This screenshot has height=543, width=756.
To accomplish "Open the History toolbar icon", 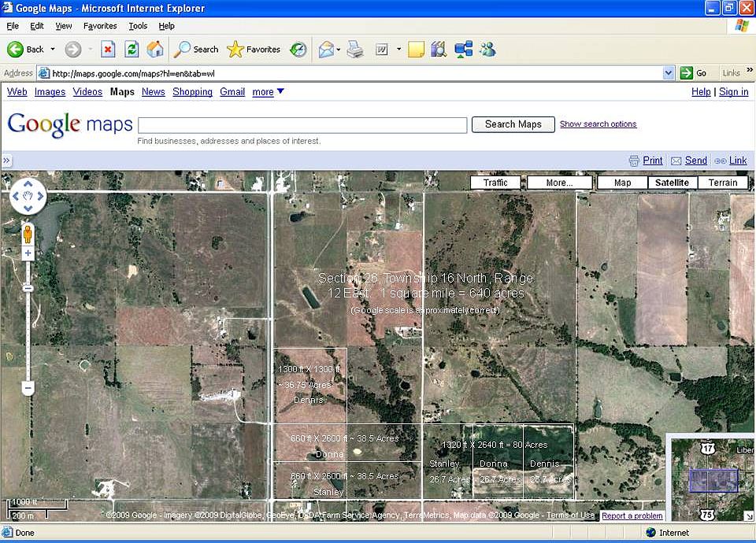I will click(x=298, y=49).
